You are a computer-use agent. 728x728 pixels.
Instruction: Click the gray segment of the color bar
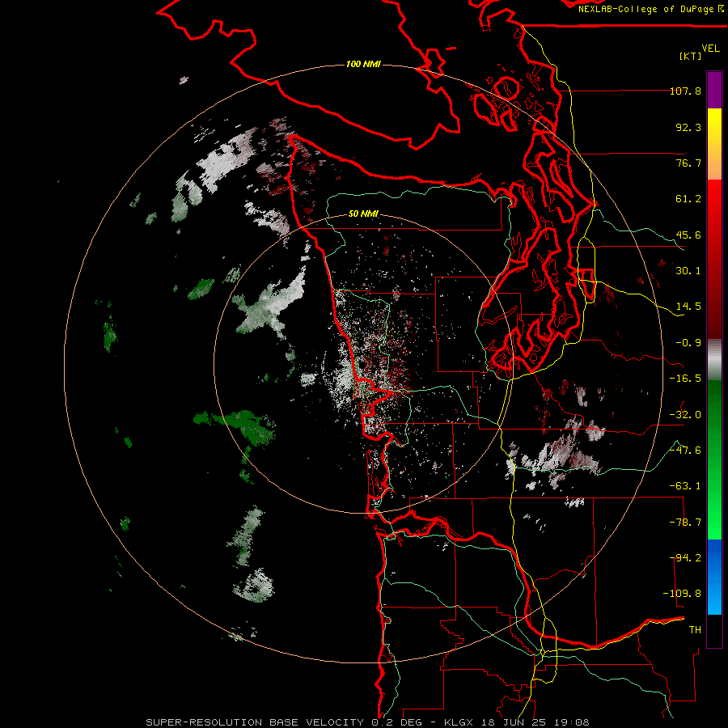[714, 359]
